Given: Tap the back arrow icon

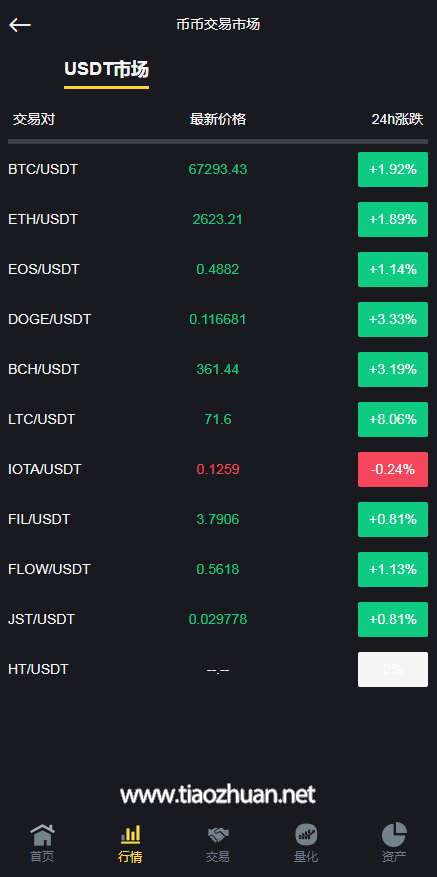Looking at the screenshot, I should 20,25.
